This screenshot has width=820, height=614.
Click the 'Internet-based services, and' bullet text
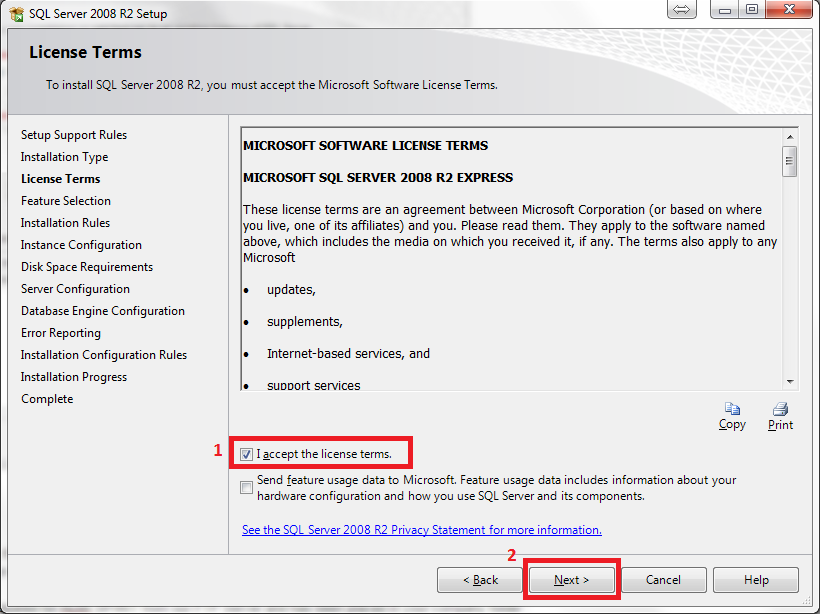(348, 354)
